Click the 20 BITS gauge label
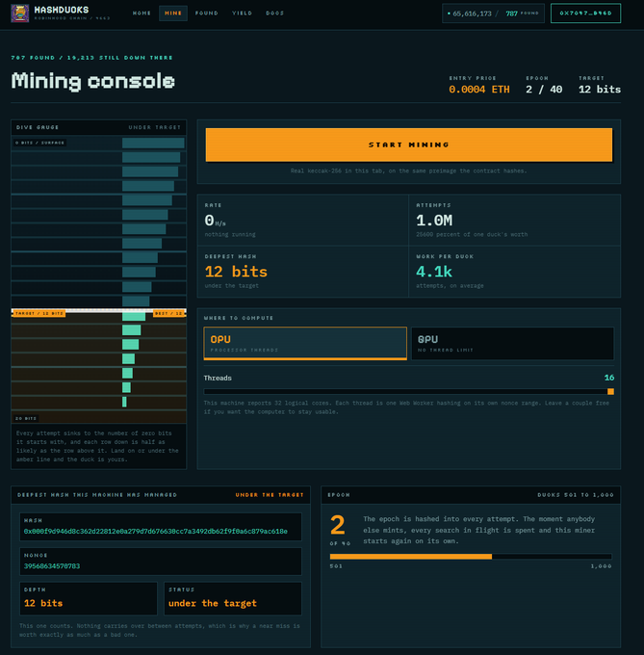Image resolution: width=644 pixels, height=655 pixels. pyautogui.click(x=26, y=418)
